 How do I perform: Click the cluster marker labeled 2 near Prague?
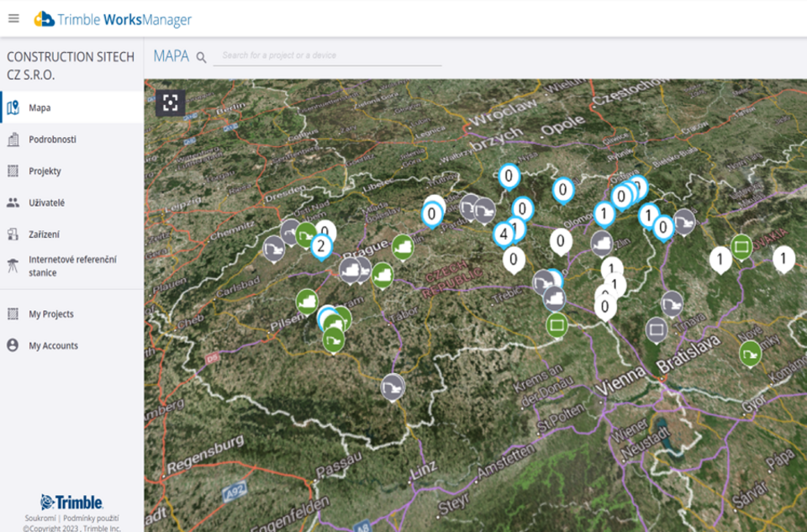[320, 246]
